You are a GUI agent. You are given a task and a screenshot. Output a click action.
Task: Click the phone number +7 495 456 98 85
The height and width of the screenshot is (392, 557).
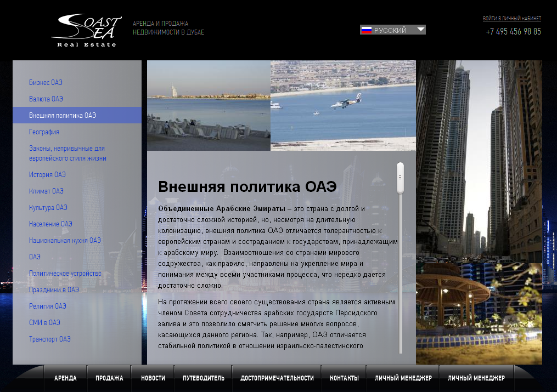coord(513,32)
